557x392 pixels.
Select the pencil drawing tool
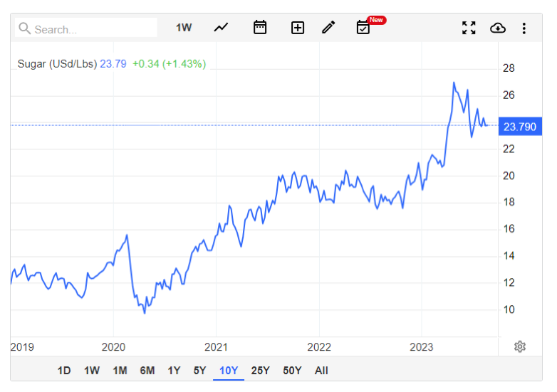(328, 27)
